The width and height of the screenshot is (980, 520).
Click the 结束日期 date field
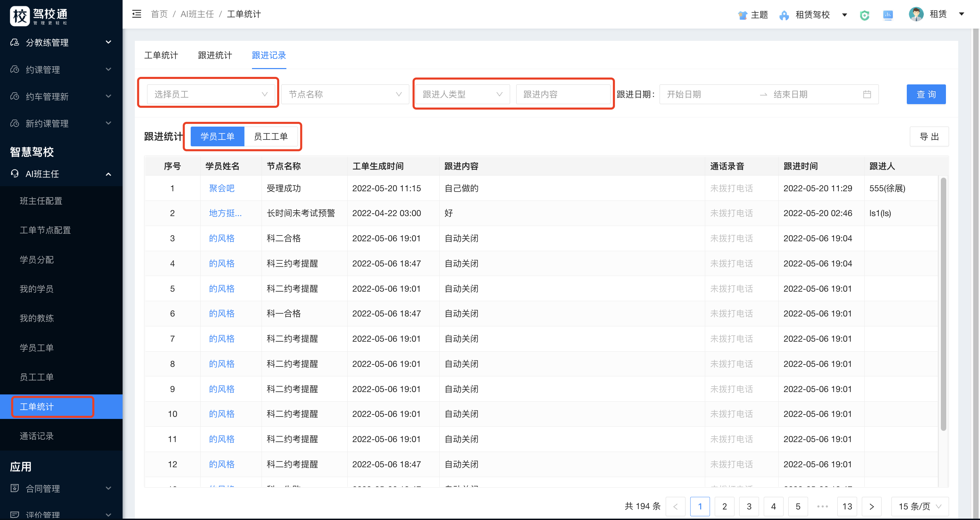point(814,94)
